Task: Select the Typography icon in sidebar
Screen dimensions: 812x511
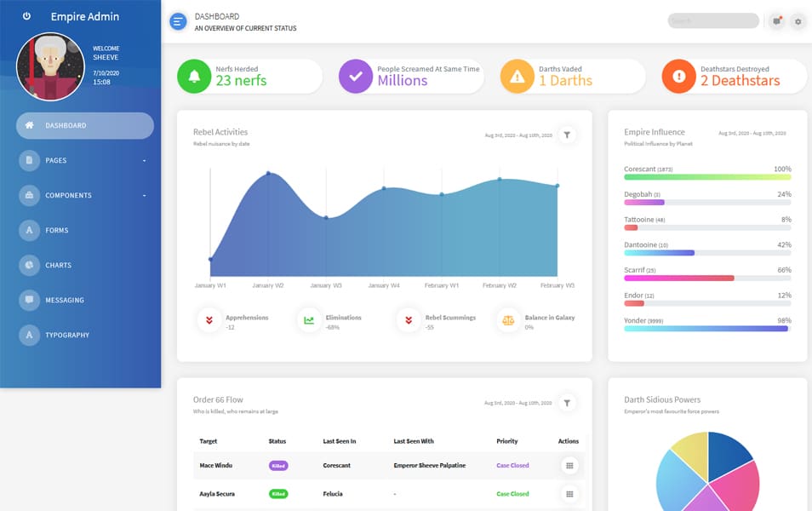Action: (x=27, y=335)
